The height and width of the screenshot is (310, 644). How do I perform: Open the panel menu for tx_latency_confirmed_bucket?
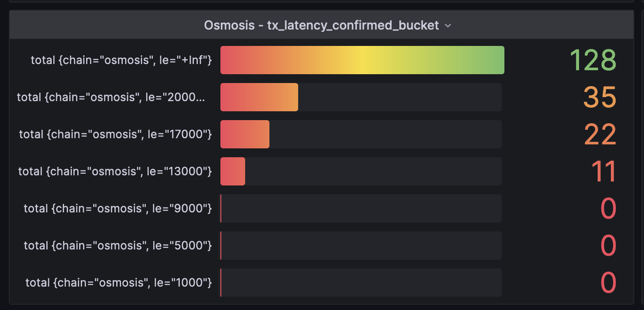click(x=448, y=25)
